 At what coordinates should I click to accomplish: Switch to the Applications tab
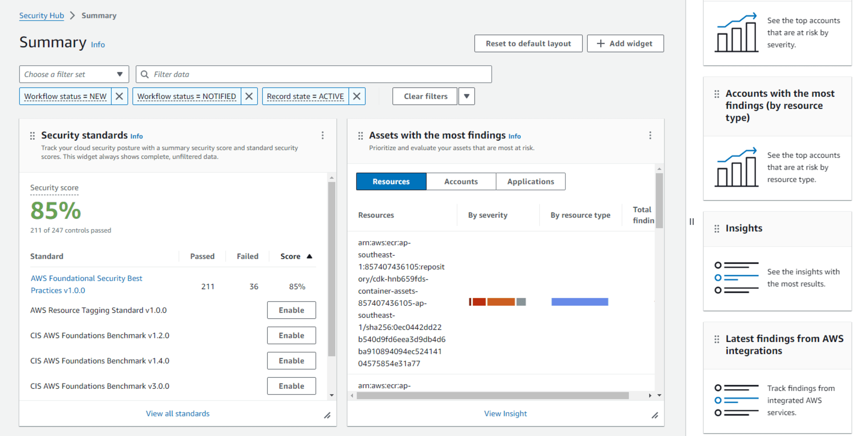click(x=531, y=182)
